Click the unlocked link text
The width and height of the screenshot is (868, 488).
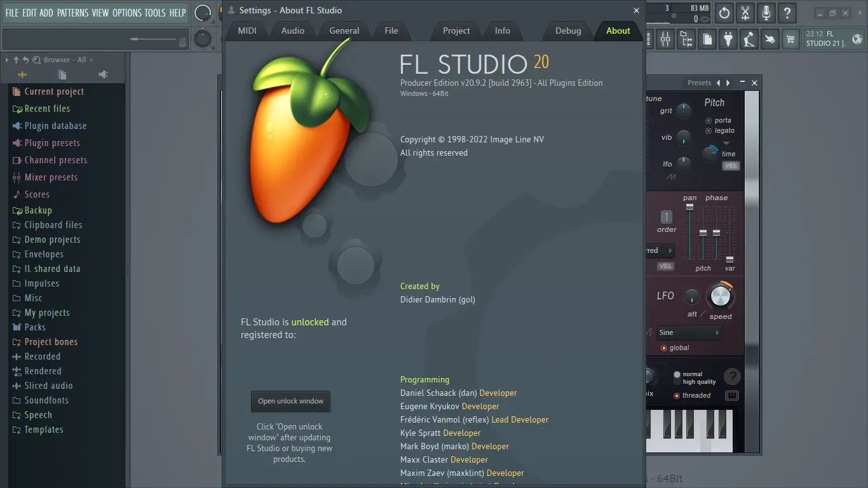point(311,322)
